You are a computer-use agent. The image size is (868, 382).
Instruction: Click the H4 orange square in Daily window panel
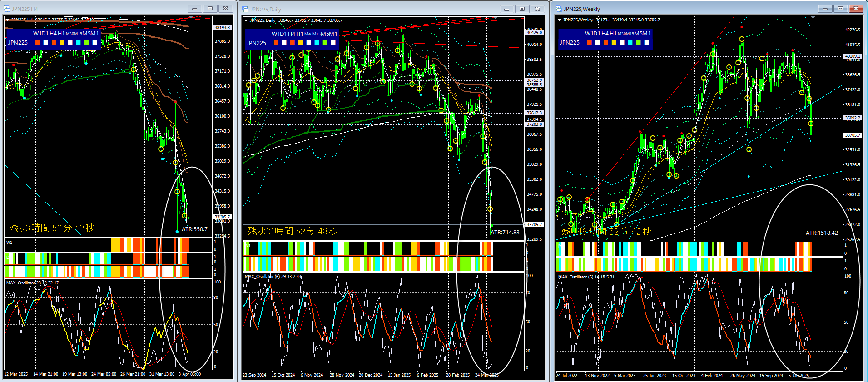(293, 43)
